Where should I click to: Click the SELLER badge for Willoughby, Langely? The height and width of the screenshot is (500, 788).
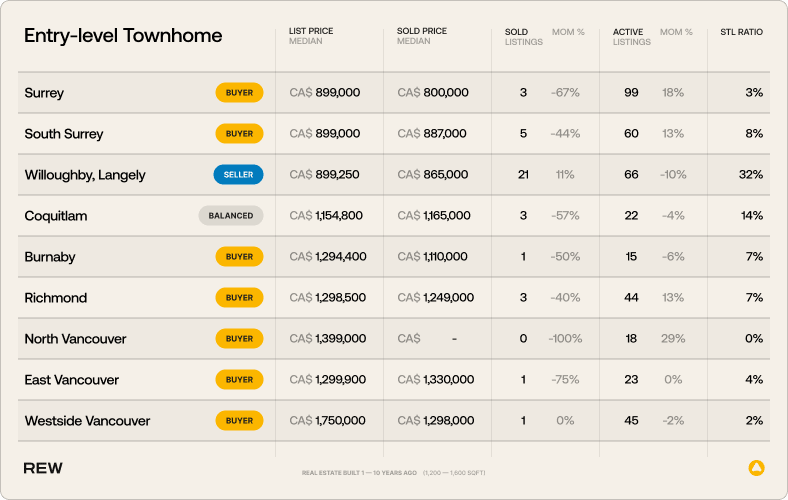[x=238, y=174]
